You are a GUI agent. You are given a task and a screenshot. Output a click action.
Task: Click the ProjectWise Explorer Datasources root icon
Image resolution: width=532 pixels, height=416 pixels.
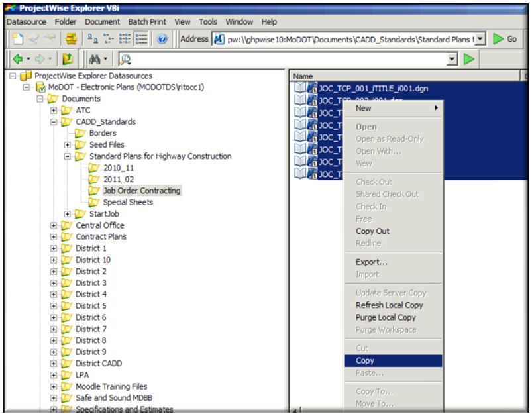[x=26, y=76]
